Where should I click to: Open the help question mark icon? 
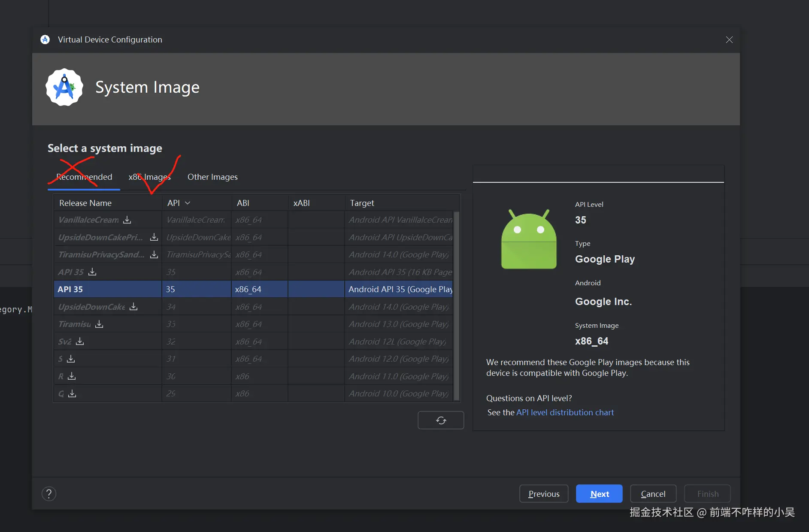pos(49,494)
